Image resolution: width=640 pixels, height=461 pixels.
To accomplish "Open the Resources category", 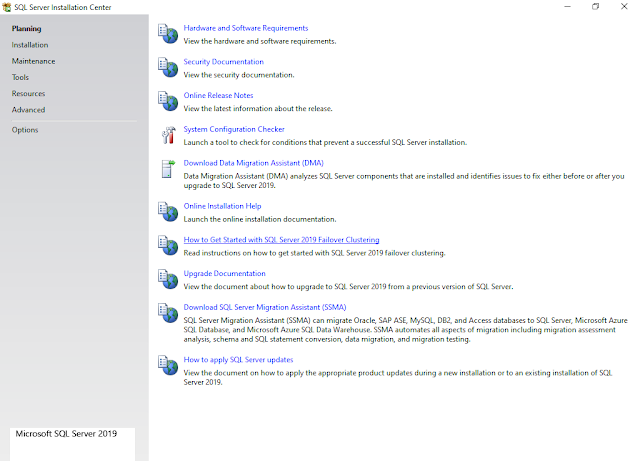I will [29, 94].
